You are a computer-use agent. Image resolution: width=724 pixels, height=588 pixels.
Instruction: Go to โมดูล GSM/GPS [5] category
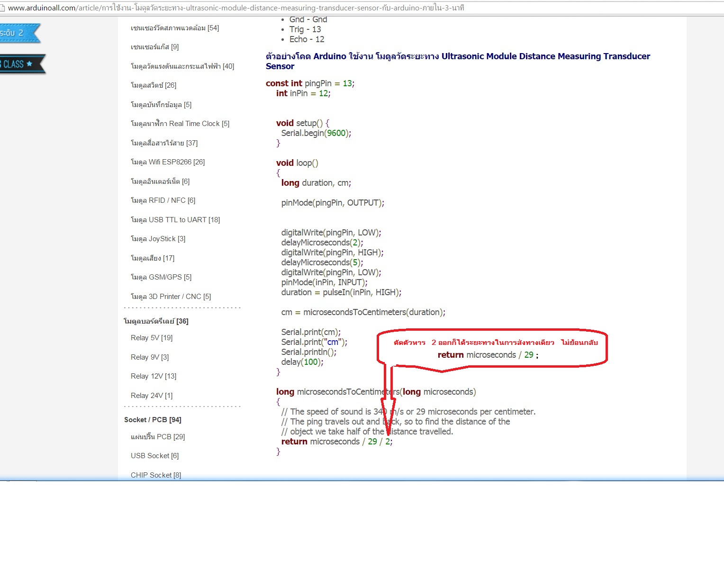click(x=161, y=277)
